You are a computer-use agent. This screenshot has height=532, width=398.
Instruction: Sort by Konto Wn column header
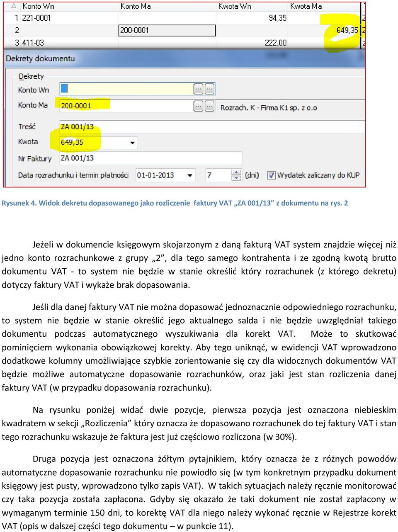pos(39,6)
